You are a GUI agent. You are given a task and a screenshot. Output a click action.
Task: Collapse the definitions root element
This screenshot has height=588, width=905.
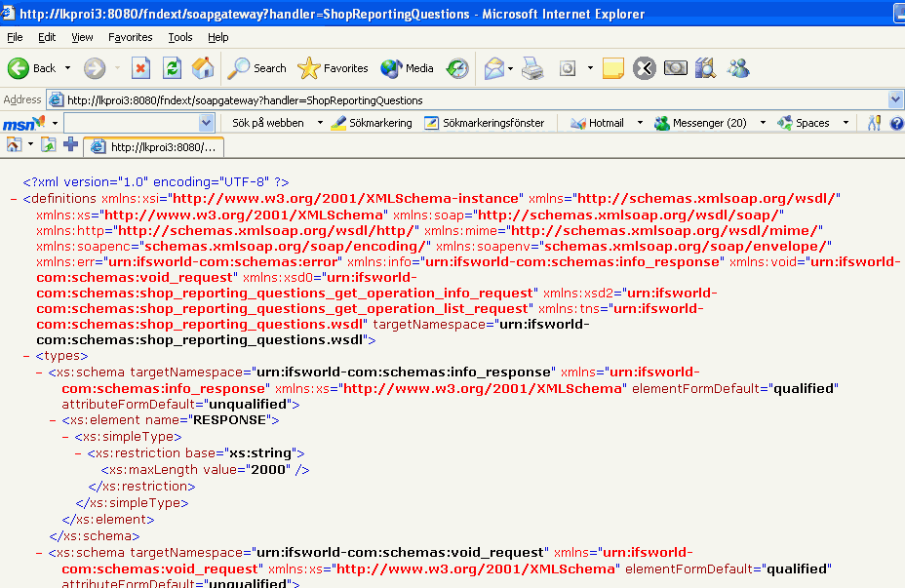pos(14,199)
